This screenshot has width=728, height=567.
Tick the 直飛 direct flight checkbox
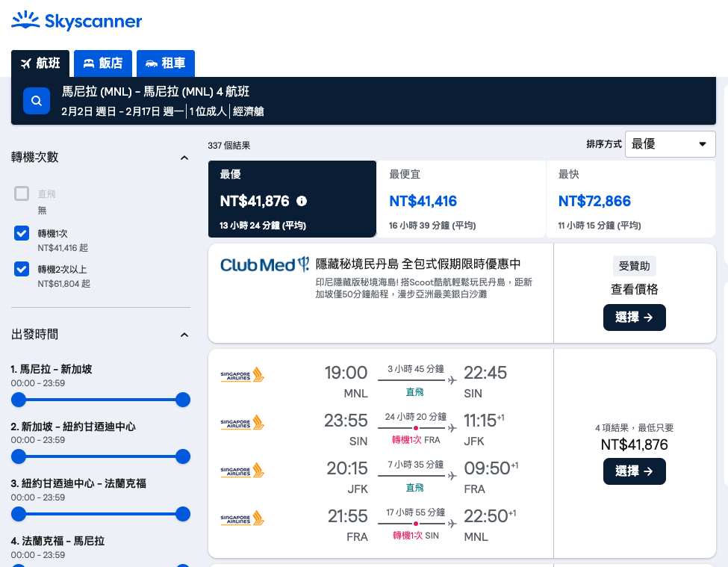pyautogui.click(x=22, y=193)
